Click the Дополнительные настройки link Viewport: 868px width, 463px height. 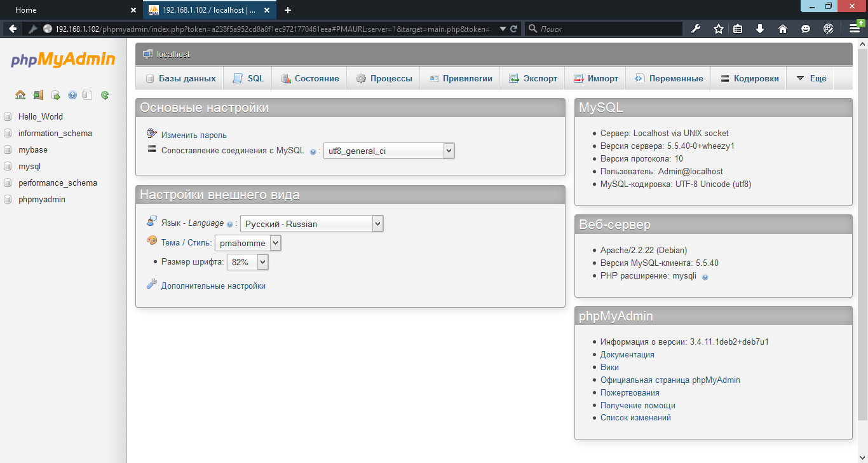coord(214,286)
